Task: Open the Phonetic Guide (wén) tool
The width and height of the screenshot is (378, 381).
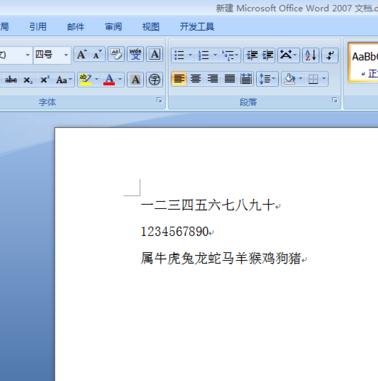Action: click(135, 54)
